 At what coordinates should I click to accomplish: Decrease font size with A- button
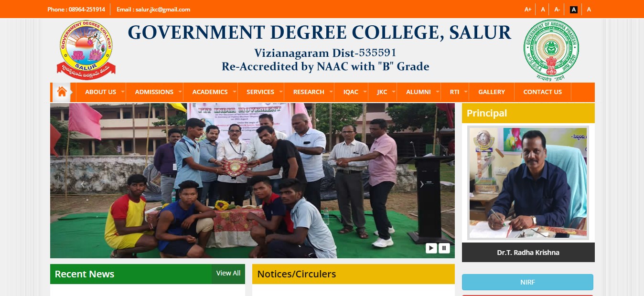point(557,9)
